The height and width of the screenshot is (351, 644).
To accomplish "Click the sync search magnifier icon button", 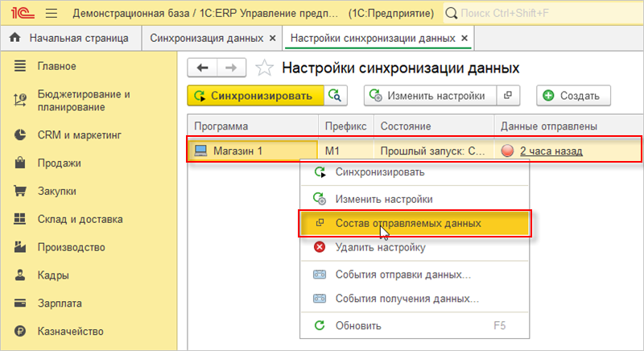I will pos(336,96).
